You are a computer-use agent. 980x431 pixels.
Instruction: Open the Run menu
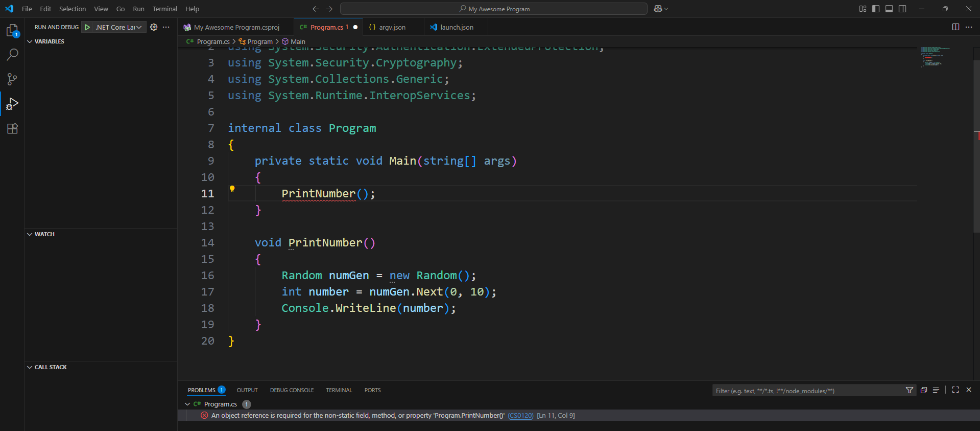(x=138, y=9)
